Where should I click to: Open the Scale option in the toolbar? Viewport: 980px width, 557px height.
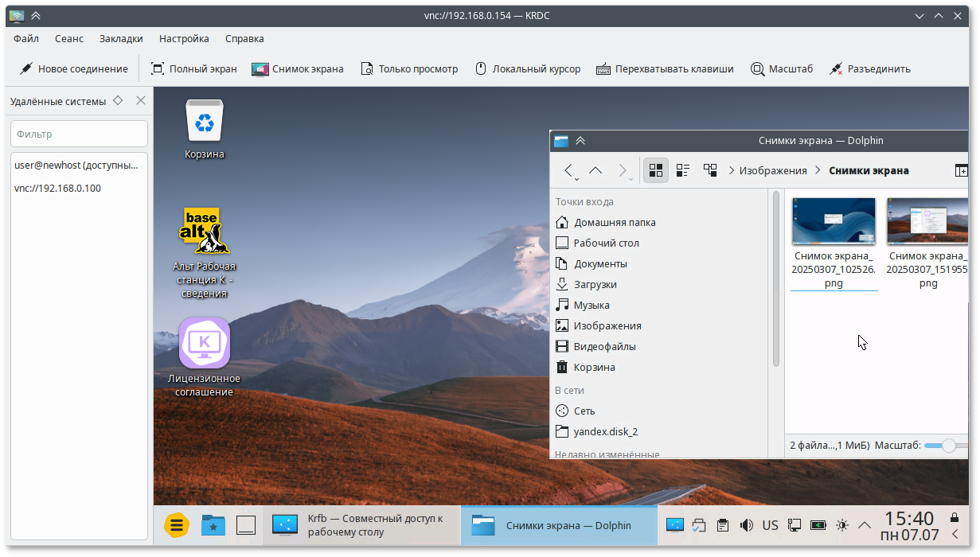tap(781, 69)
